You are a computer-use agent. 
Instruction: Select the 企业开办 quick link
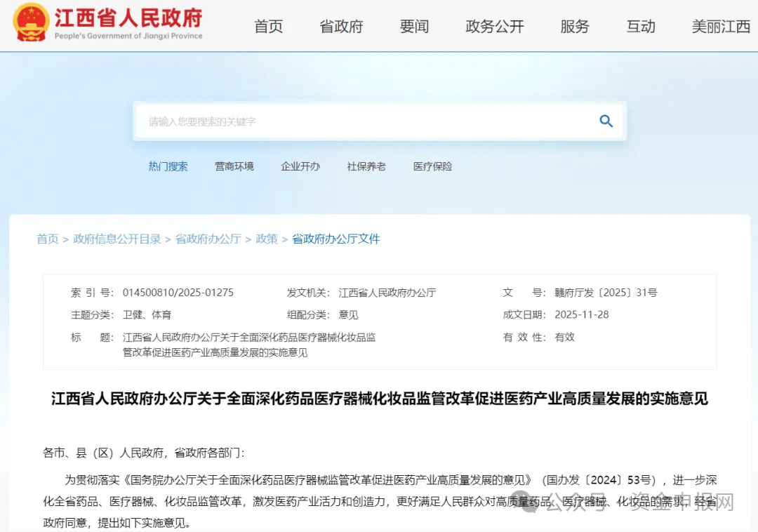300,166
